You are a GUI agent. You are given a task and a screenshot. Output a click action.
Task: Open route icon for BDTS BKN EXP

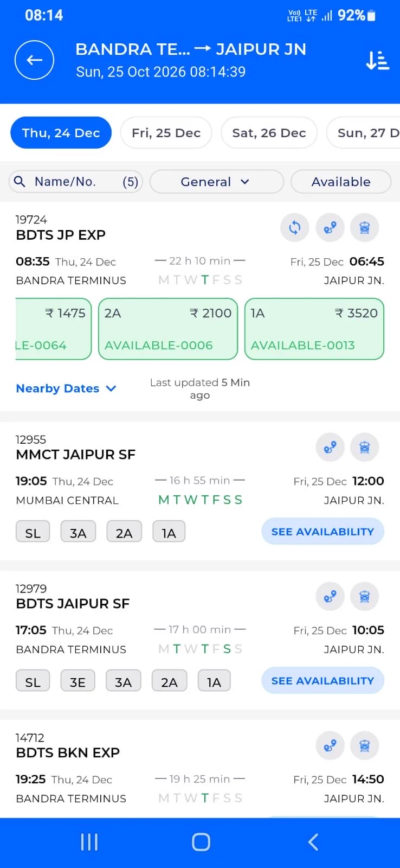coord(330,746)
